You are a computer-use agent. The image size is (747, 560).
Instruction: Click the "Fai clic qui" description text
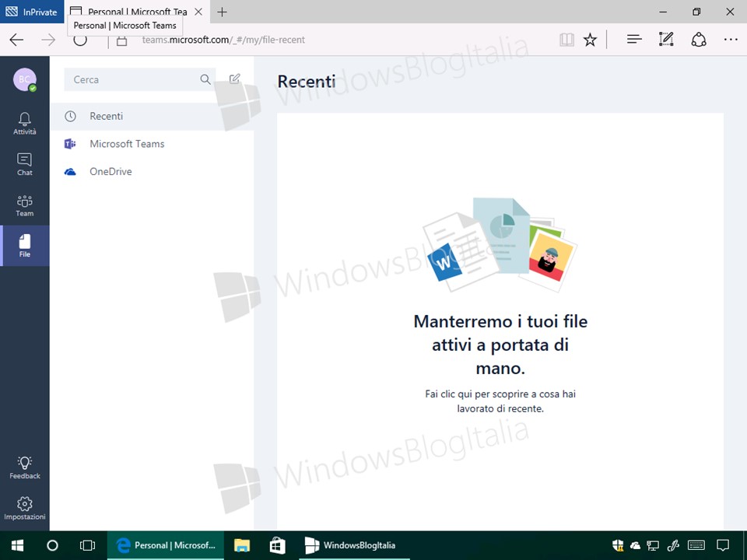click(500, 401)
